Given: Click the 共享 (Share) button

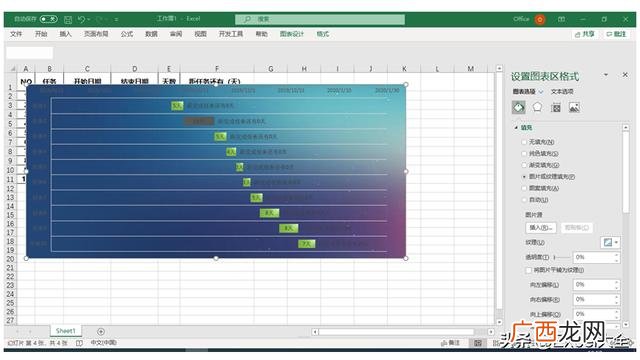Looking at the screenshot, I should (584, 34).
